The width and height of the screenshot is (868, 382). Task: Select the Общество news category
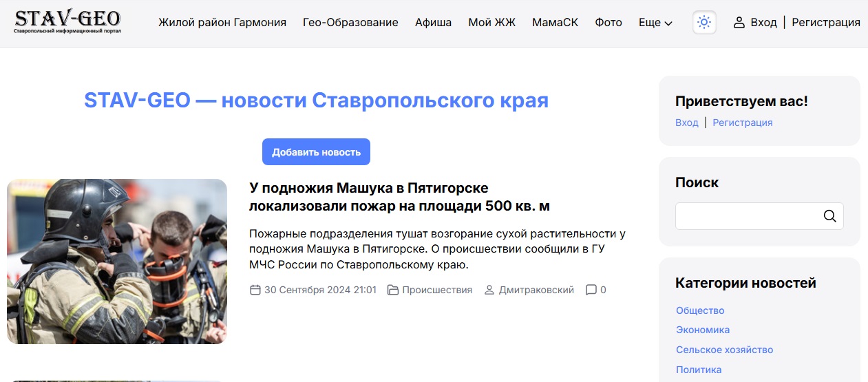pyautogui.click(x=700, y=310)
